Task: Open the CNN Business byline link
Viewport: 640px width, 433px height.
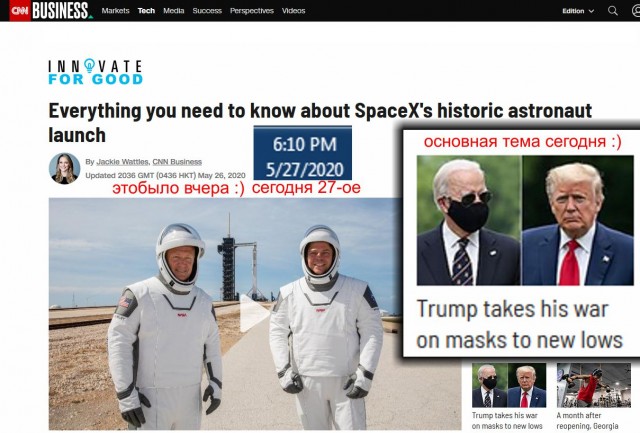Action: click(x=177, y=162)
